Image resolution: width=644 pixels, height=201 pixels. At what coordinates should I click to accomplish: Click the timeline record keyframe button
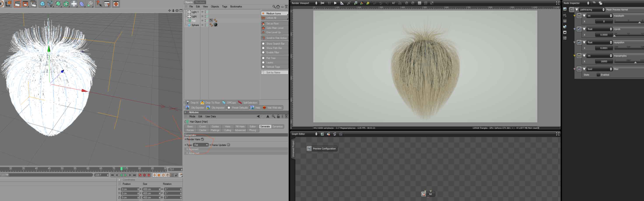pos(140,175)
